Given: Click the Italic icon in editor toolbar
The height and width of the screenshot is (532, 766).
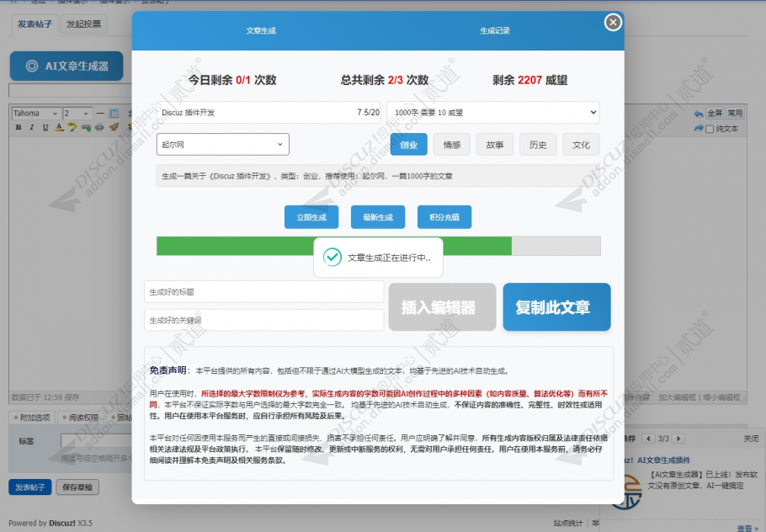Looking at the screenshot, I should pyautogui.click(x=32, y=127).
